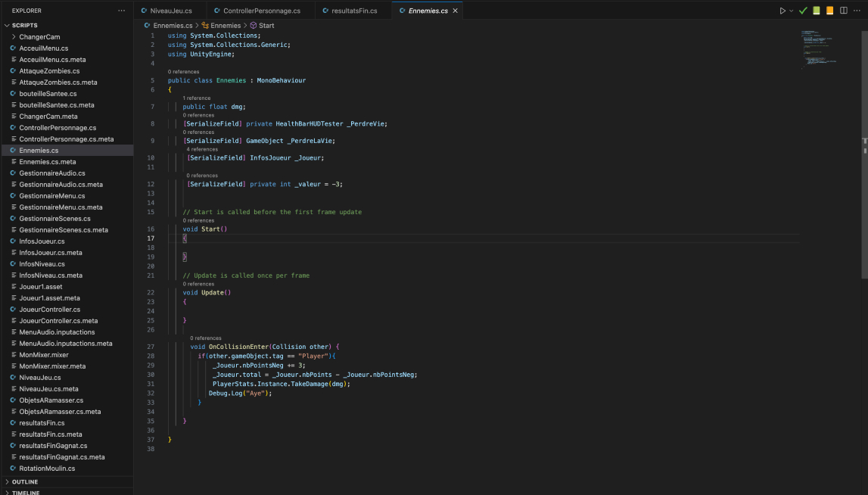Image resolution: width=868 pixels, height=495 pixels.
Task: Click the green checkmark icon
Action: pyautogui.click(x=803, y=11)
